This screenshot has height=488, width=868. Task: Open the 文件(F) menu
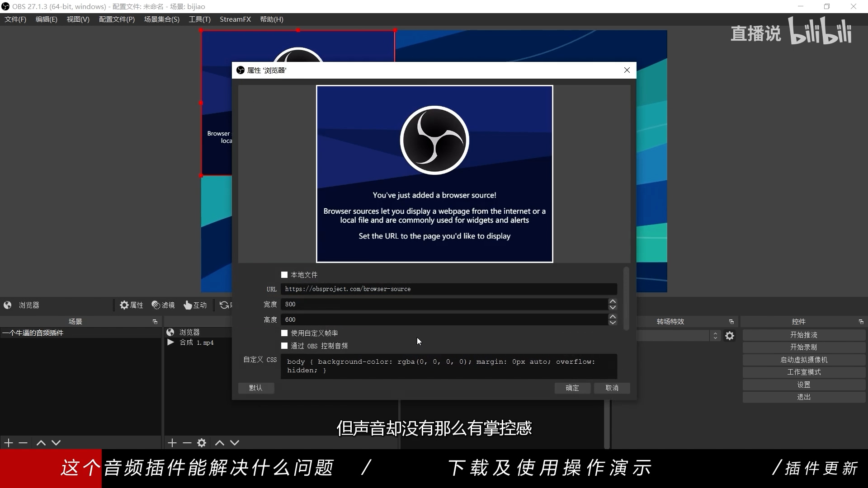tap(15, 19)
